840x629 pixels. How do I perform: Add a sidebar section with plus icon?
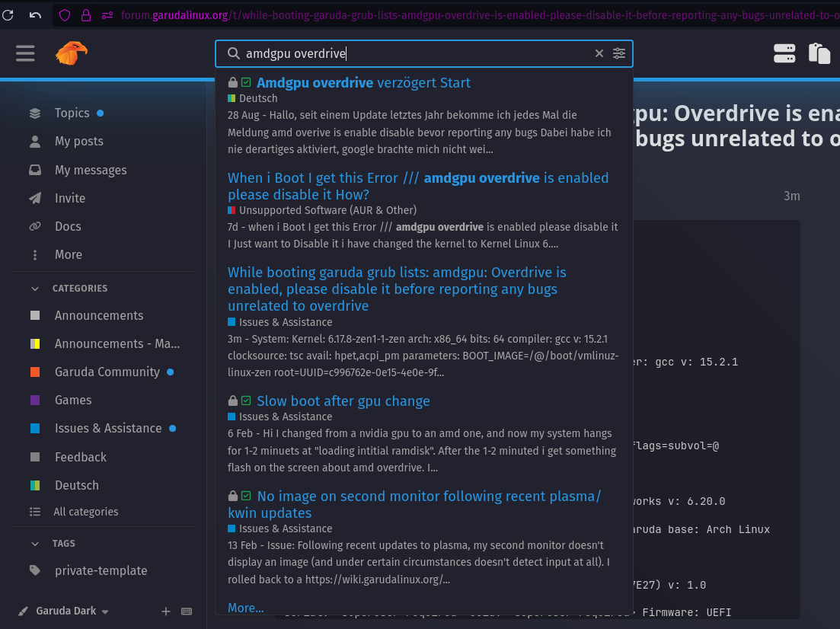click(165, 611)
